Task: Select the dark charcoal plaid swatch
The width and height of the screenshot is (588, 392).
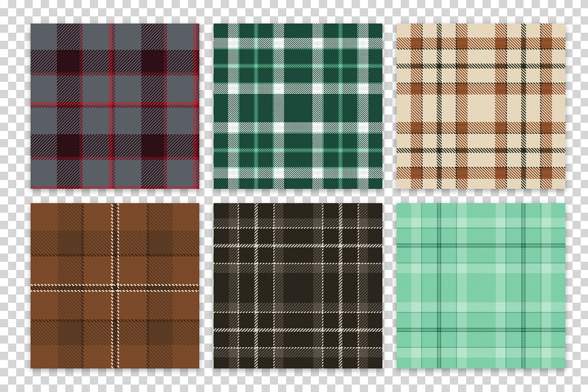Action: 298,286
